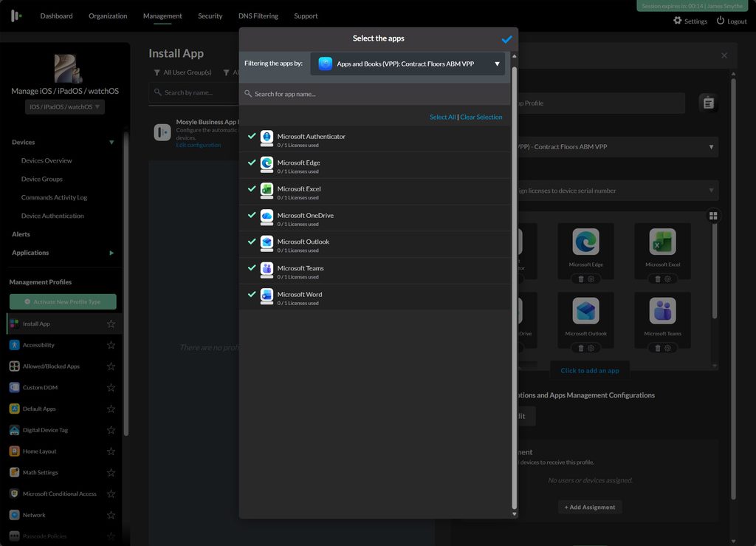Open the Microsoft Conditional Access profile icon
Viewport: 756px width, 546px height.
(x=15, y=494)
